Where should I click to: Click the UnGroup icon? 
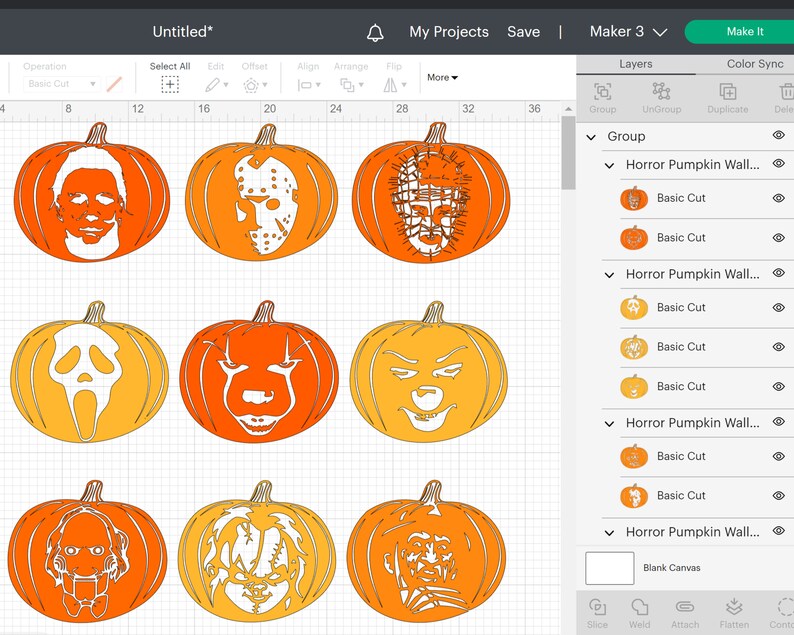pos(661,92)
